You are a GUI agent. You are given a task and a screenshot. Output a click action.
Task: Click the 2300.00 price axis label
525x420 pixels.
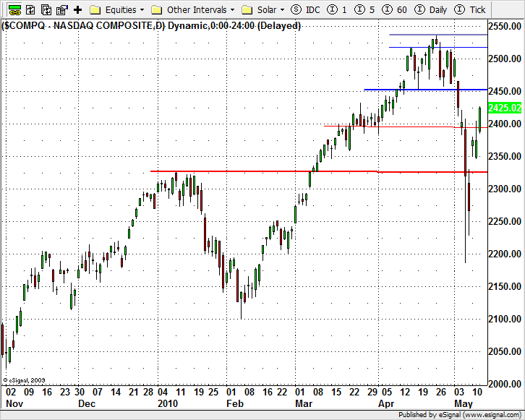(505, 189)
